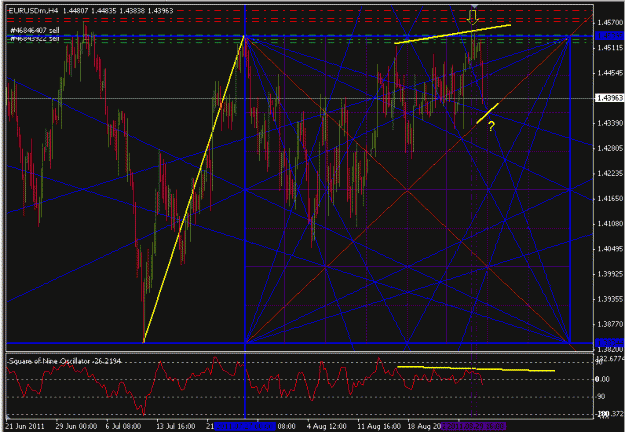This screenshot has height=432, width=625.
Task: Click the 13 Jul 16:00 time label
Action: coord(176,426)
